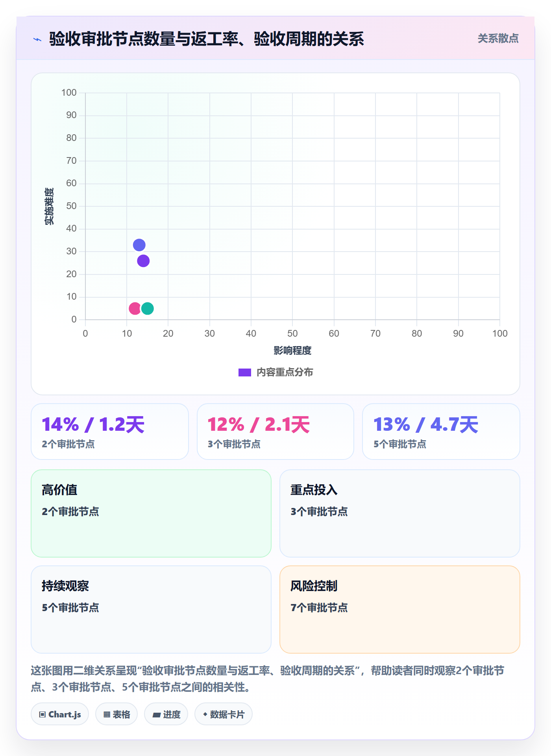Select the blue scatter point near 33
This screenshot has height=756, width=551.
[139, 245]
